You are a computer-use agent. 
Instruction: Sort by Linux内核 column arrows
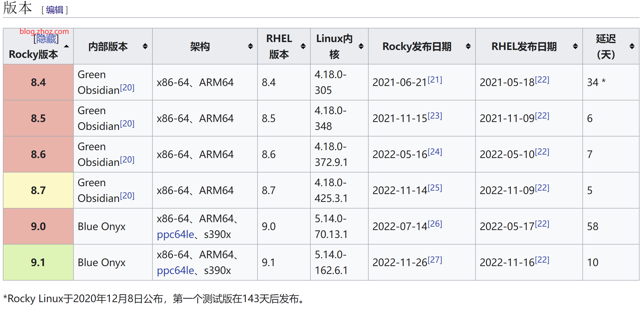tap(361, 46)
